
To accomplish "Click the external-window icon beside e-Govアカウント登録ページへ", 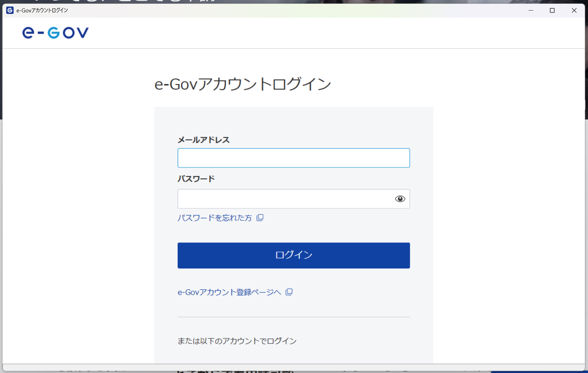I will pos(289,292).
